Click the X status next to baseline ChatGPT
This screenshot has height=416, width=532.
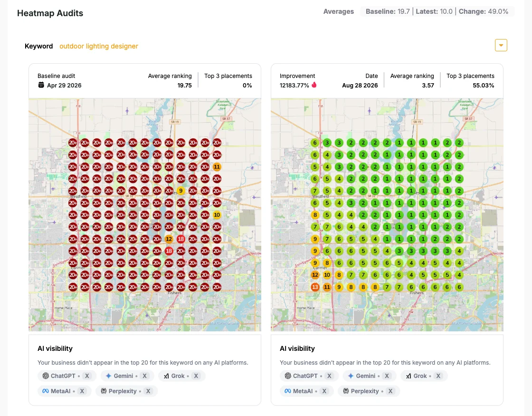coord(87,376)
